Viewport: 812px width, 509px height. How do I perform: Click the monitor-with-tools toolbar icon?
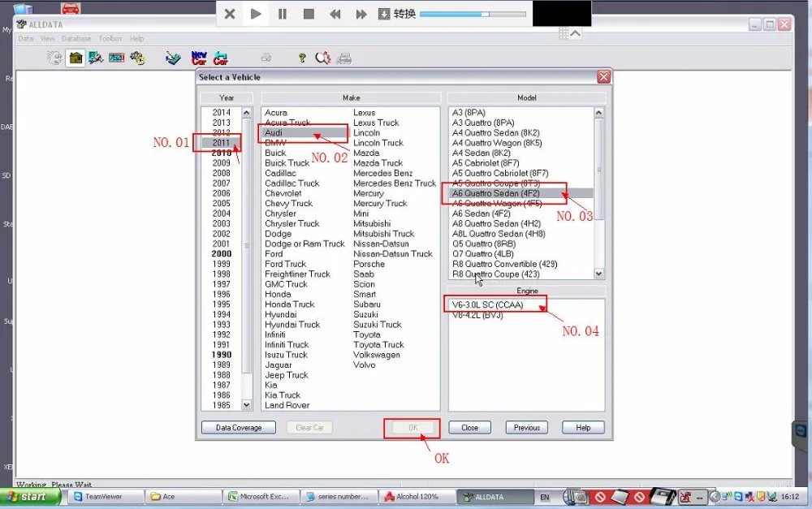(96, 58)
